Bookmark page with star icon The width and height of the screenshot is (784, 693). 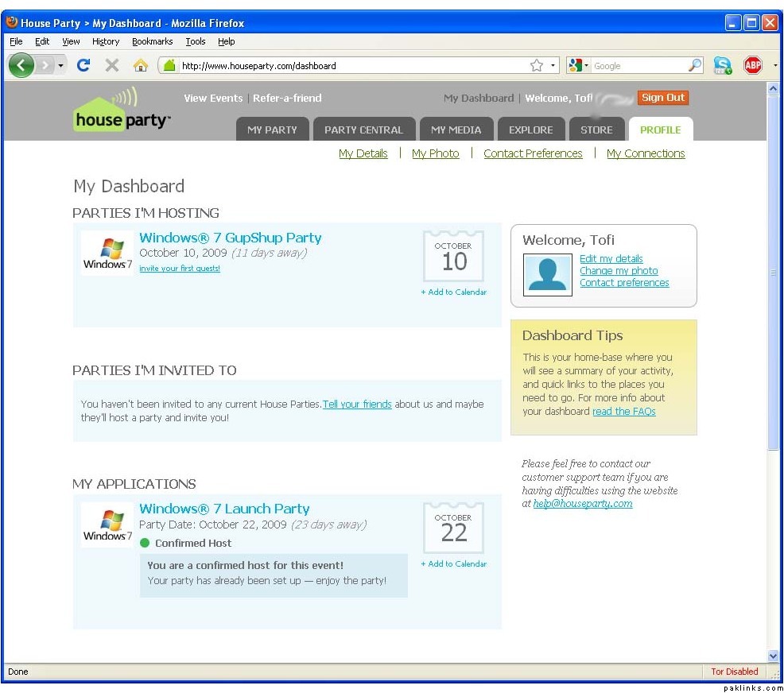537,66
